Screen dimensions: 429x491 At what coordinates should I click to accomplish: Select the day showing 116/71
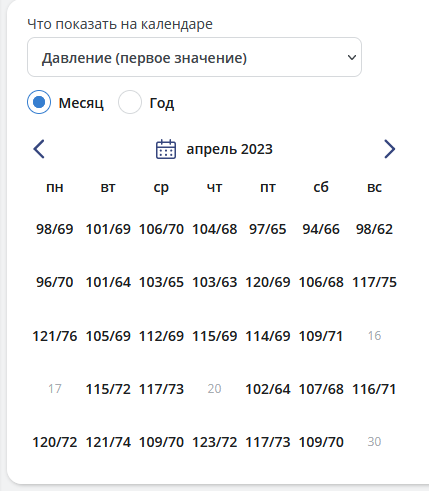tap(374, 389)
